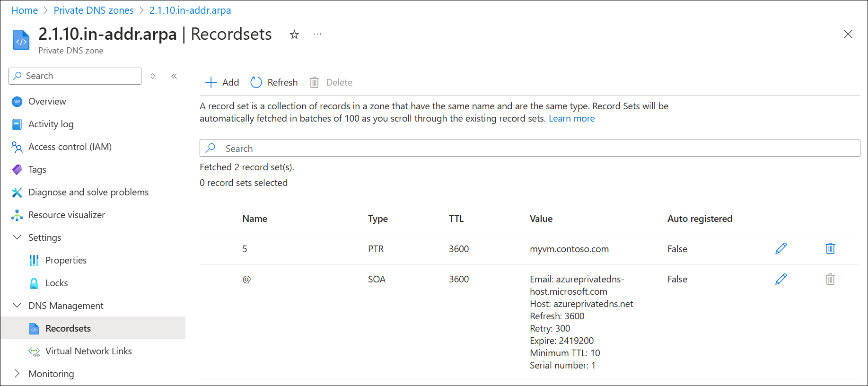
Task: Open the Activity log page
Action: 51,124
